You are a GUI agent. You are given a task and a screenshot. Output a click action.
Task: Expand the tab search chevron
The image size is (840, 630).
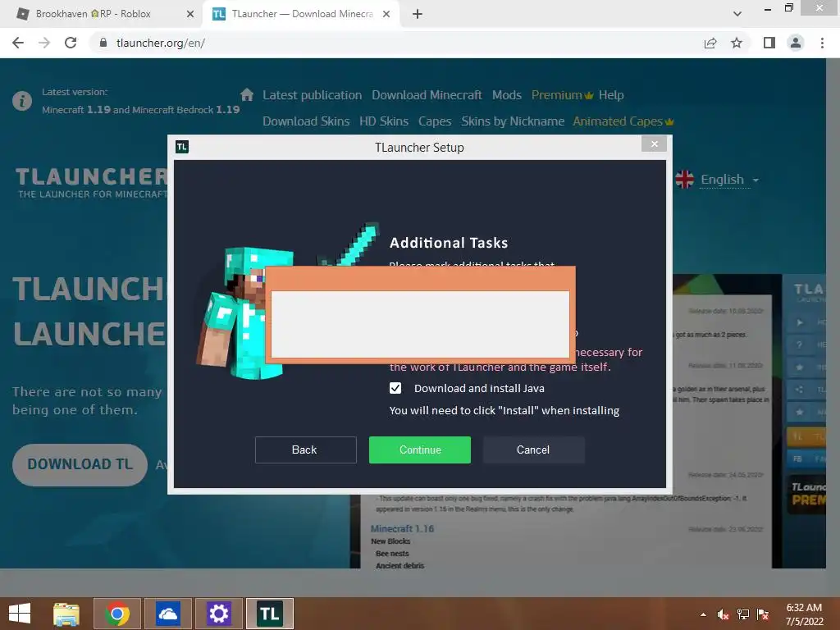point(737,14)
